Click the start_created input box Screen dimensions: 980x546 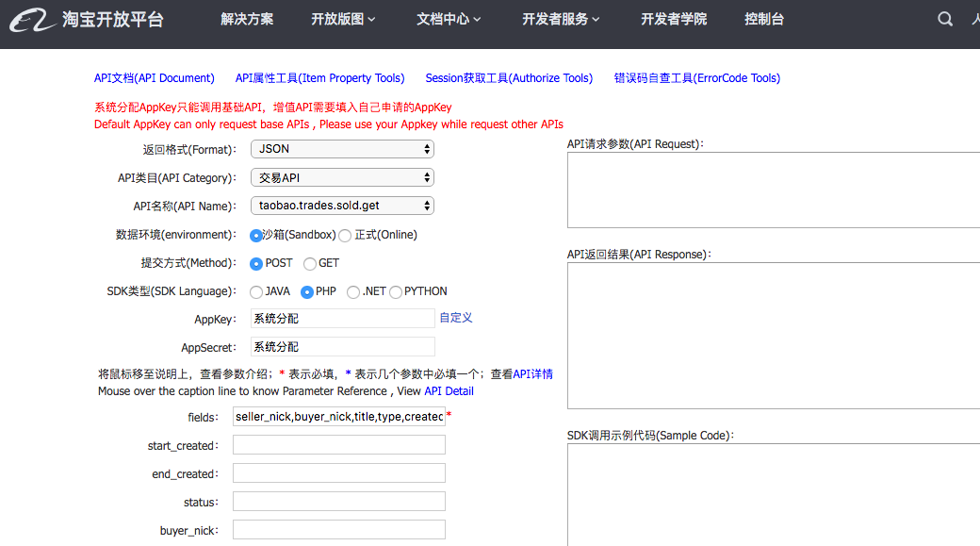pyautogui.click(x=338, y=445)
